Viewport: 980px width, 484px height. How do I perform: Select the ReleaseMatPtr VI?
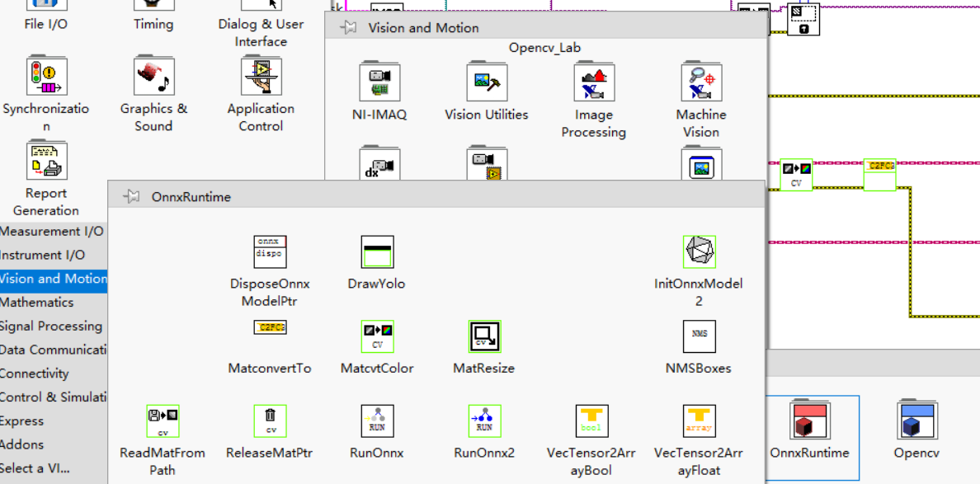[270, 421]
